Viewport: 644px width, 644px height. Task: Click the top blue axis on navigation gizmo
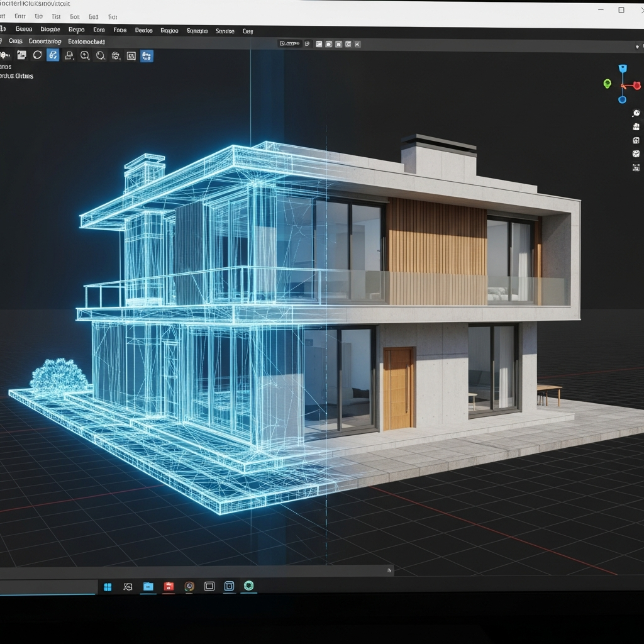[x=623, y=69]
